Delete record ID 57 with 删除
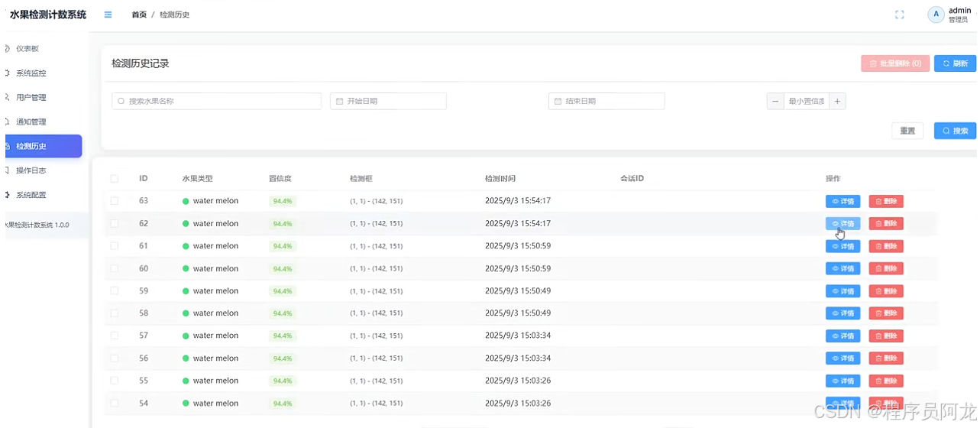This screenshot has height=428, width=980. [x=886, y=336]
